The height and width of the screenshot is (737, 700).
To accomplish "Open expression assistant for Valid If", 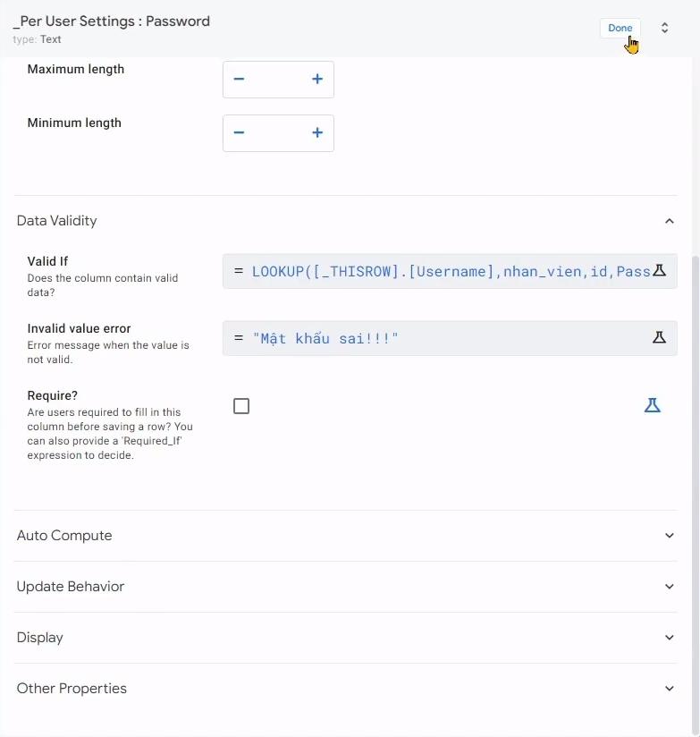I will tap(660, 270).
